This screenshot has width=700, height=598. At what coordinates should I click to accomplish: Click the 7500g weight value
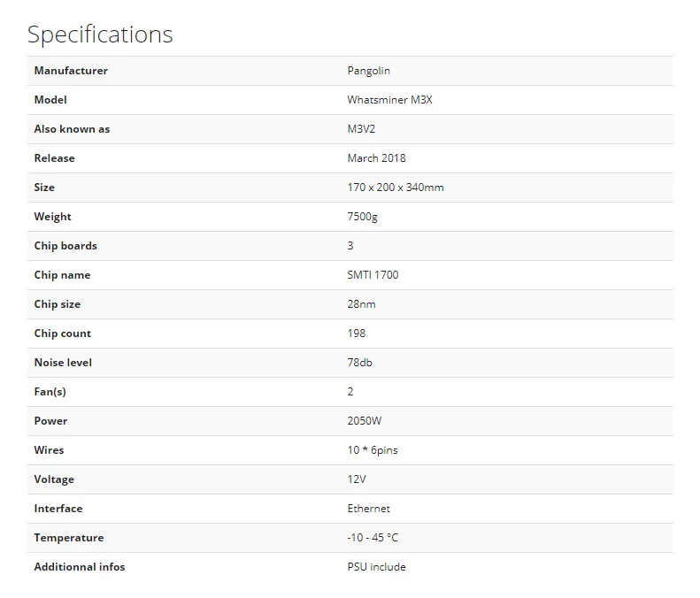point(365,217)
